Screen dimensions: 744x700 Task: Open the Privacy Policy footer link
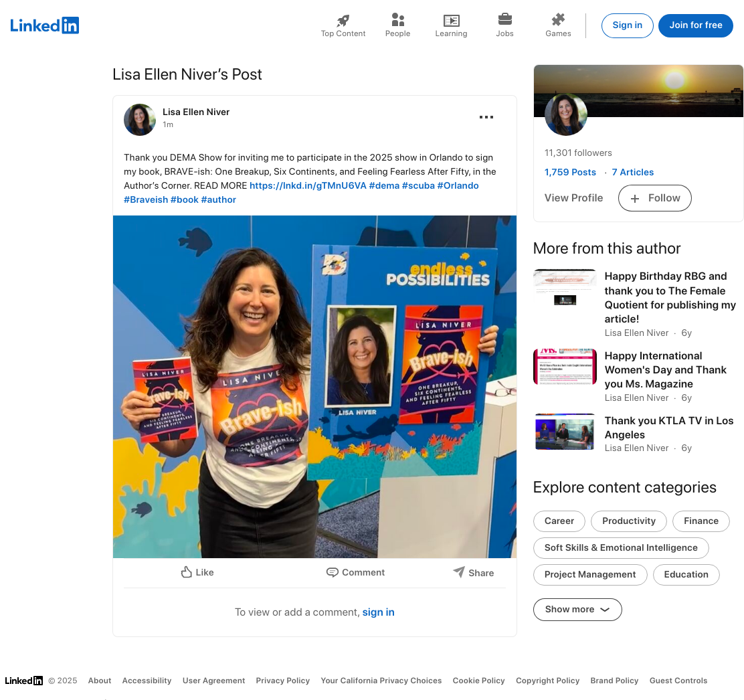click(283, 681)
